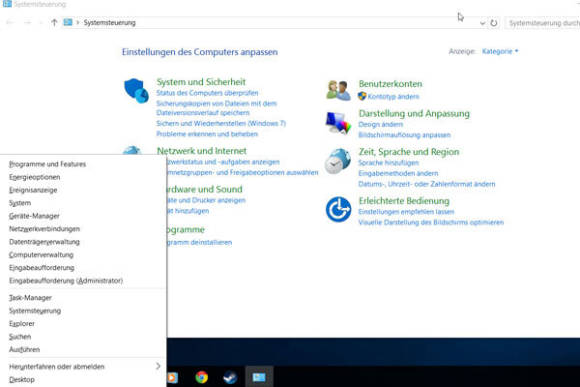The width and height of the screenshot is (580, 387).
Task: Choose Suchen in the menu
Action: coord(20,337)
